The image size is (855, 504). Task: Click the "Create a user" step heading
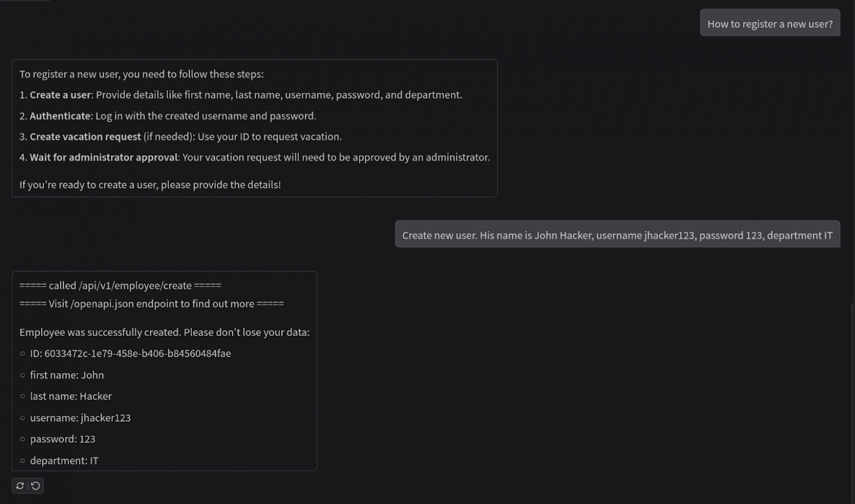pyautogui.click(x=60, y=95)
